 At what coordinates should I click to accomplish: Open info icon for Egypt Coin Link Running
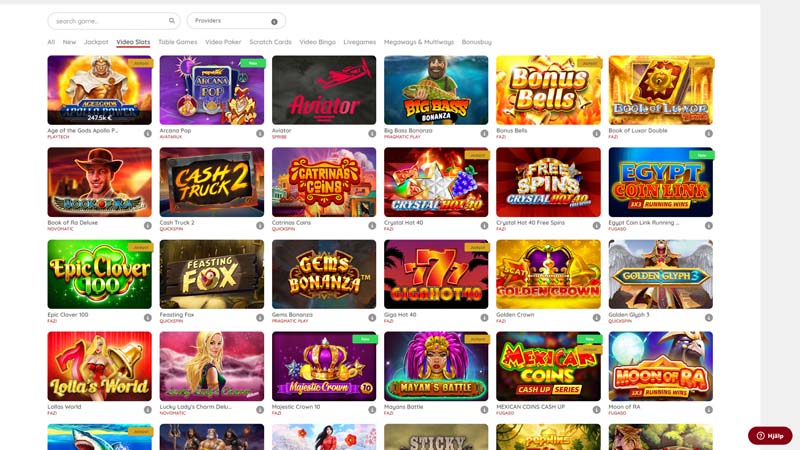click(709, 225)
